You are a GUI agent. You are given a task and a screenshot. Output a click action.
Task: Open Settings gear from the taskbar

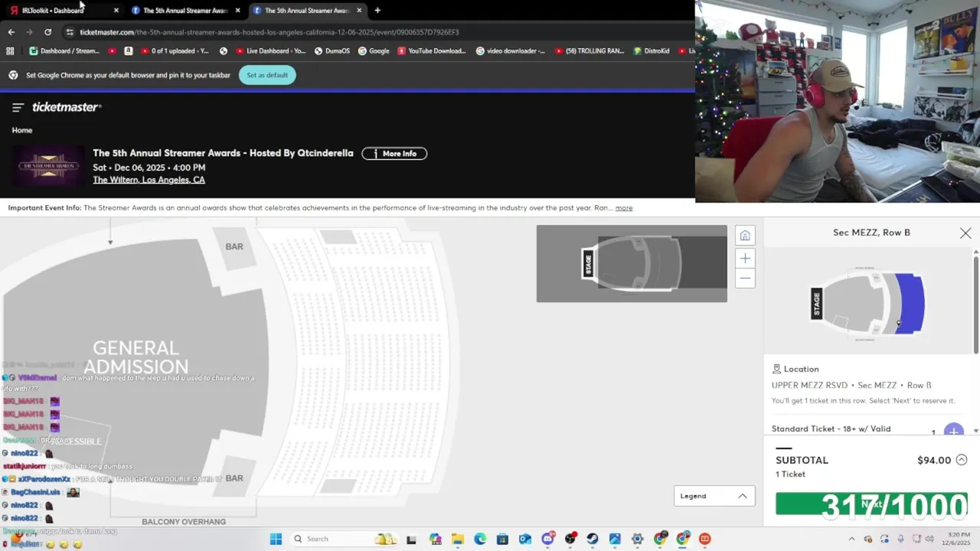pos(638,539)
